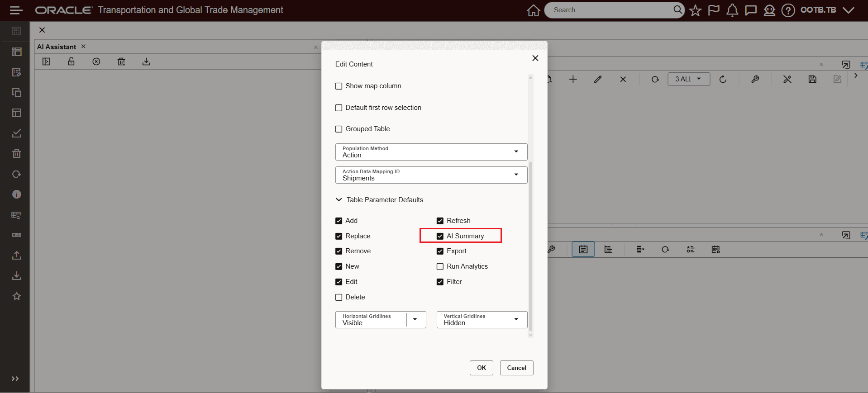Expand the left sidebar double chevron

[15, 379]
